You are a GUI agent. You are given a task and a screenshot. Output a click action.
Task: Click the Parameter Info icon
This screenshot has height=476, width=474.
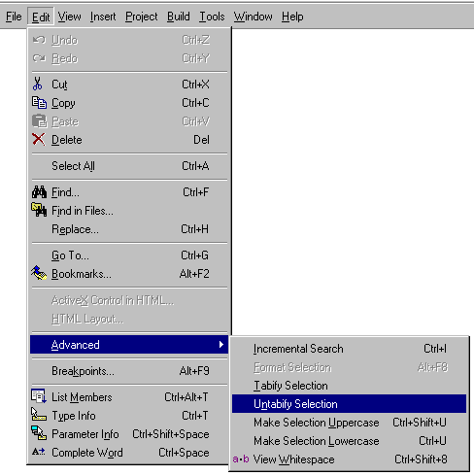click(39, 433)
